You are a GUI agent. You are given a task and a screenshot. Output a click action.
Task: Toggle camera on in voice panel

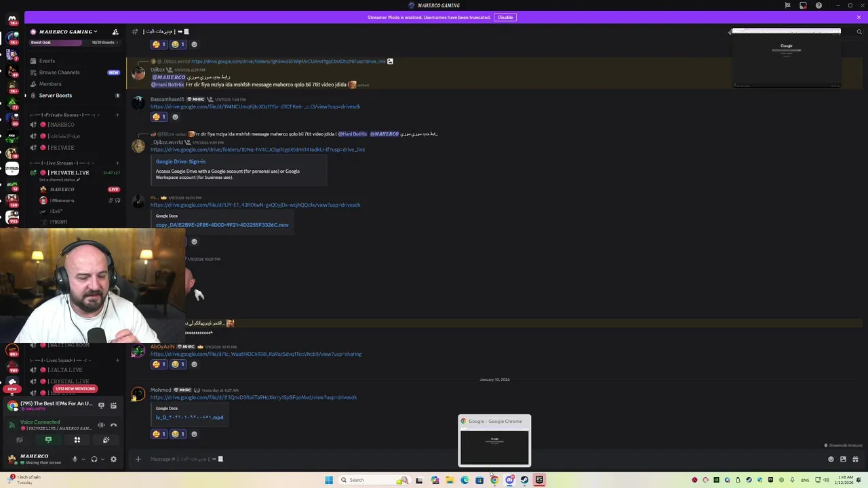click(20, 440)
